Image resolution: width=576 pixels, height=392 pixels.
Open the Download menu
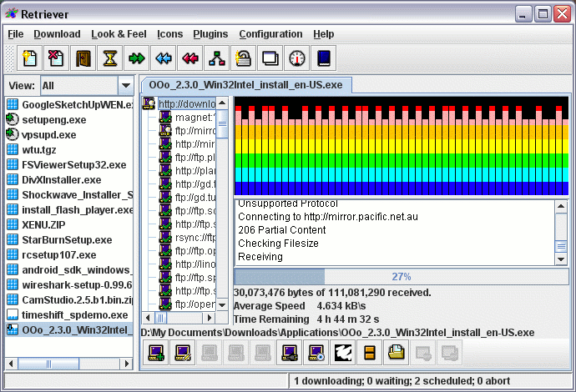pyautogui.click(x=57, y=34)
